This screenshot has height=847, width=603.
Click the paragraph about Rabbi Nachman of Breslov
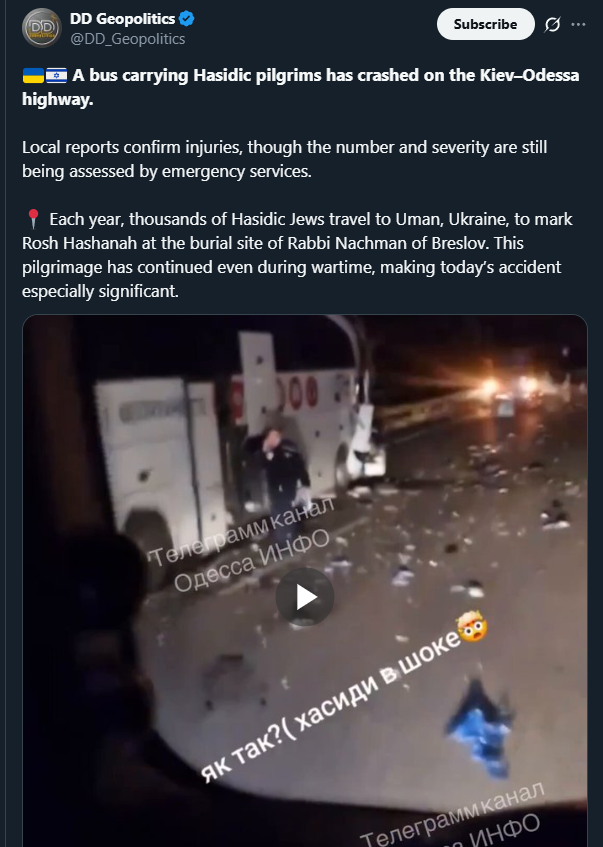(297, 255)
